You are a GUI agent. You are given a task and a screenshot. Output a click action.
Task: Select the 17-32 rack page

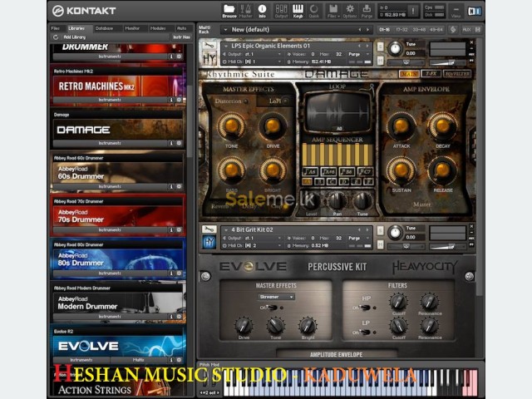pos(401,30)
